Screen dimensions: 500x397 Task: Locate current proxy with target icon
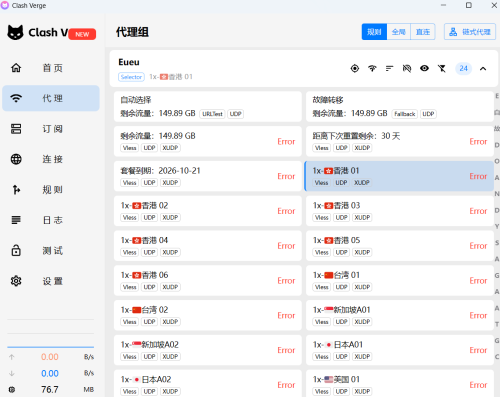click(x=355, y=68)
